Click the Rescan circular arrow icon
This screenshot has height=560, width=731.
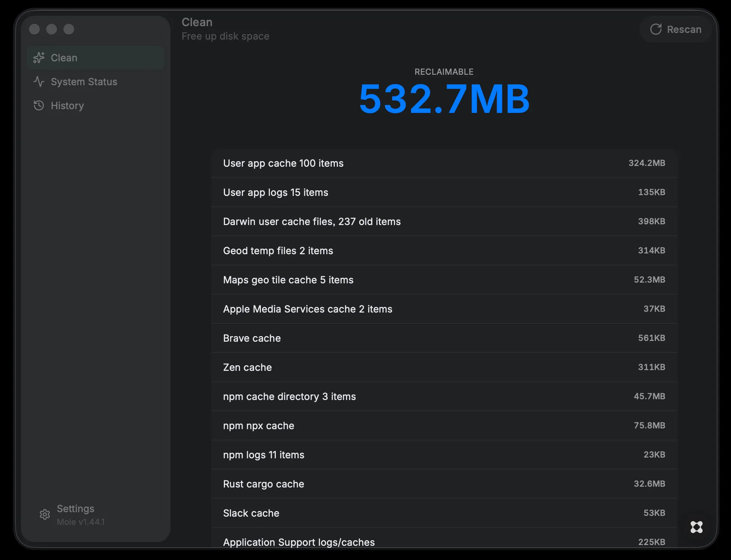pyautogui.click(x=656, y=29)
